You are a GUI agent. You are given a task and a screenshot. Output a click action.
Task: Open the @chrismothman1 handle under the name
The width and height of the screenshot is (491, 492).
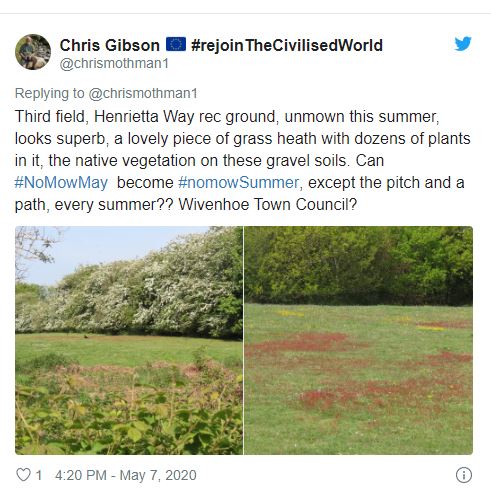coord(114,63)
